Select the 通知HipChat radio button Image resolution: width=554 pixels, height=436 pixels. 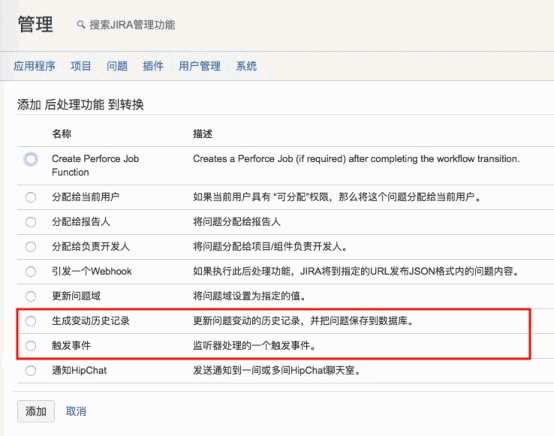(x=31, y=371)
